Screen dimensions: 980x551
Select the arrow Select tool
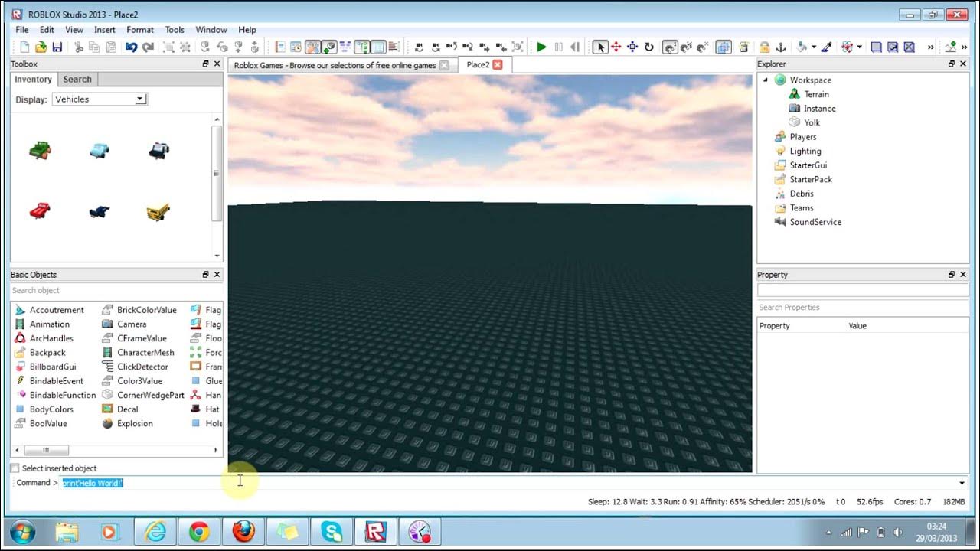click(600, 47)
